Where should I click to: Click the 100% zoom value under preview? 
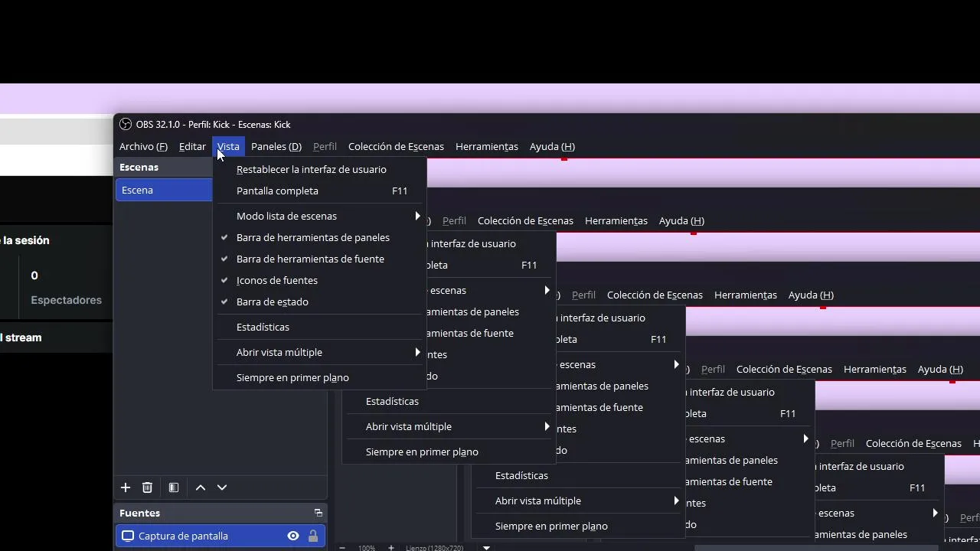(x=367, y=548)
